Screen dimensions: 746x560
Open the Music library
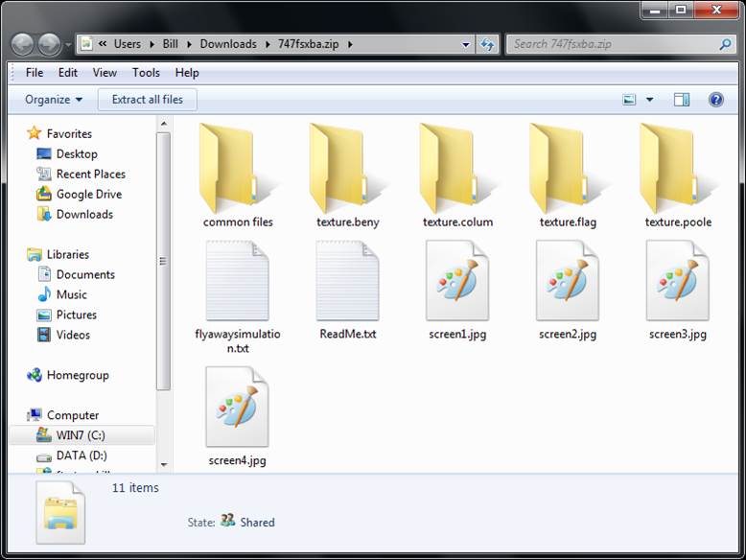point(71,294)
